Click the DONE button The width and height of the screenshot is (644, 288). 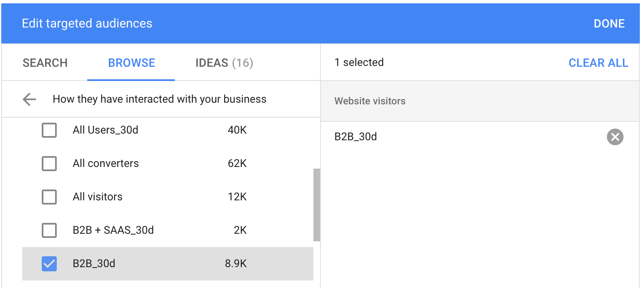coord(609,24)
